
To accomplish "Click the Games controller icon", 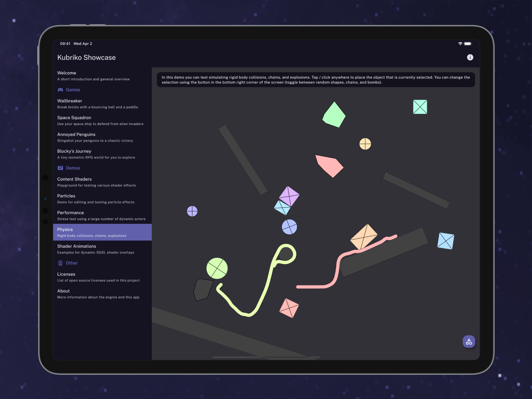I will point(60,90).
